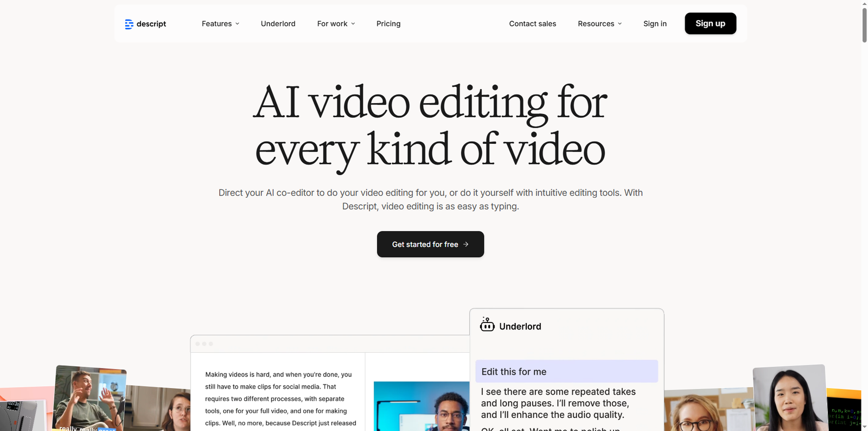Expand the Resources dropdown chevron

pos(620,24)
